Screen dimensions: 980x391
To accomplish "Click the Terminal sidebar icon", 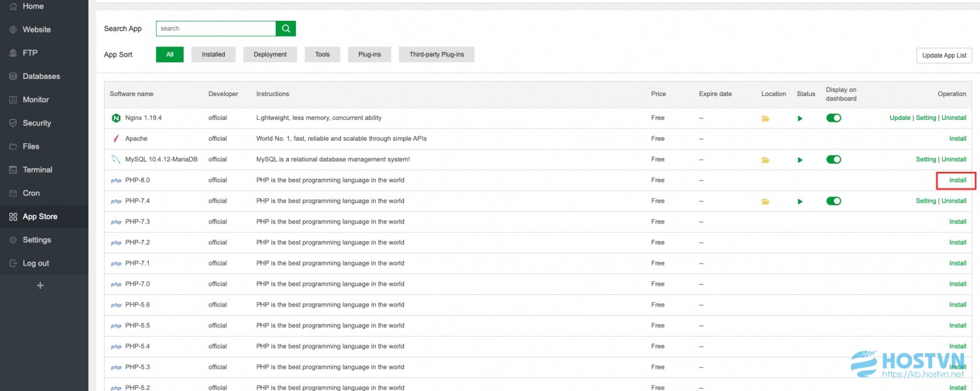I will coord(13,170).
